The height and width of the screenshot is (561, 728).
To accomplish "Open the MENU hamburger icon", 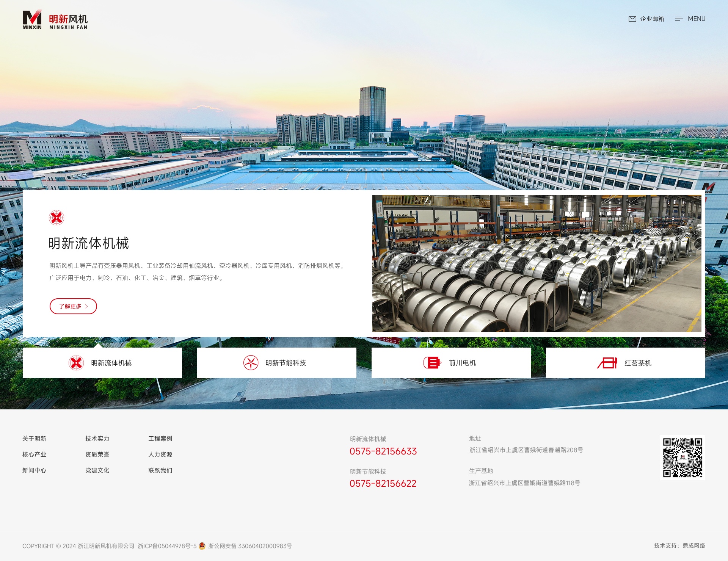I will 679,19.
